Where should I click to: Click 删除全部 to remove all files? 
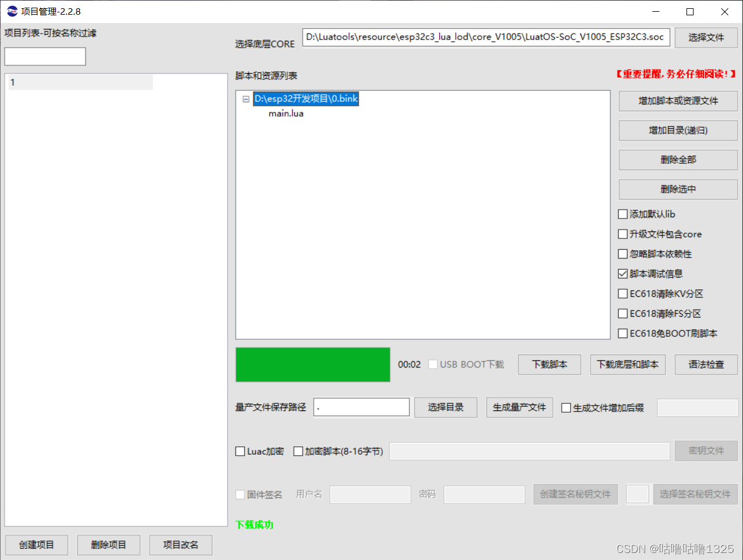point(678,160)
